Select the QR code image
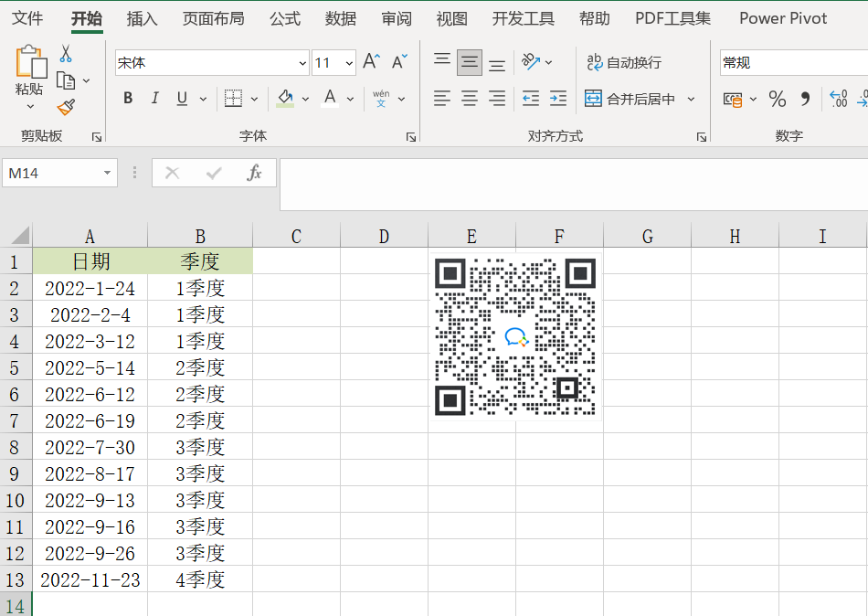The image size is (868, 616). pyautogui.click(x=515, y=337)
